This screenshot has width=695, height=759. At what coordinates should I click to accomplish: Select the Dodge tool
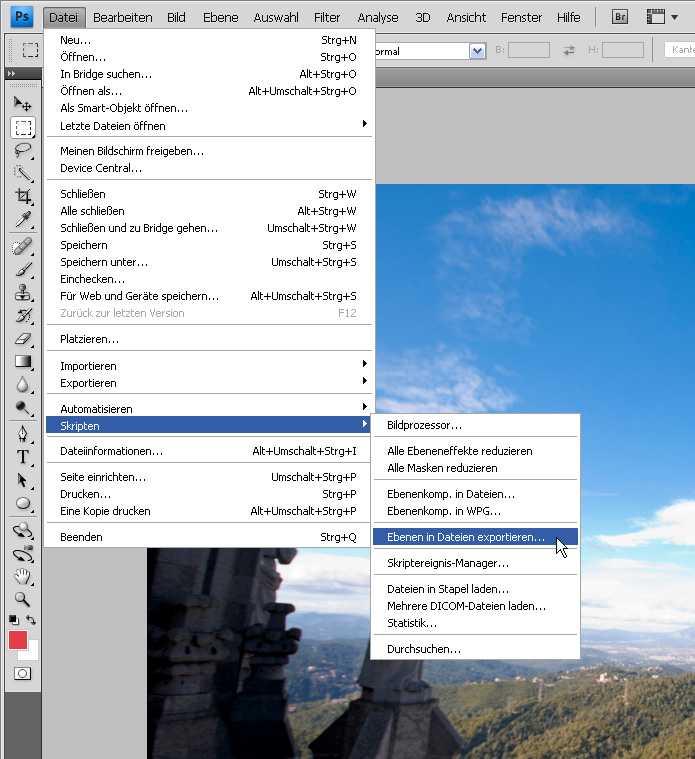click(x=23, y=408)
